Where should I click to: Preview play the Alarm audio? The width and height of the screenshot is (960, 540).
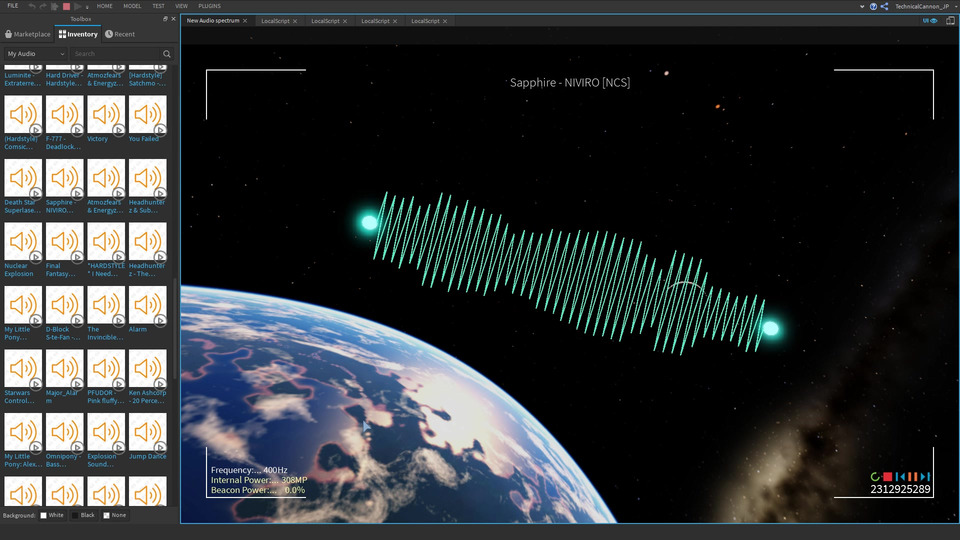pos(160,320)
